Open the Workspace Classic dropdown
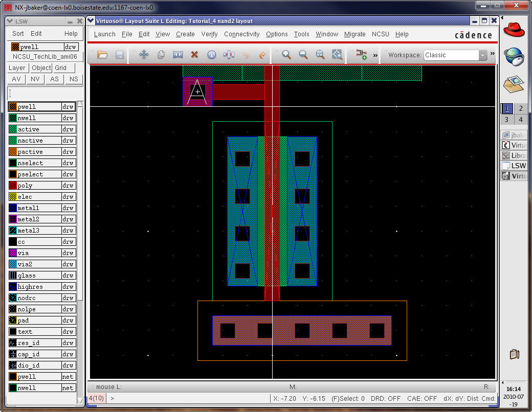Screen dimensions: 532x412 coord(482,55)
